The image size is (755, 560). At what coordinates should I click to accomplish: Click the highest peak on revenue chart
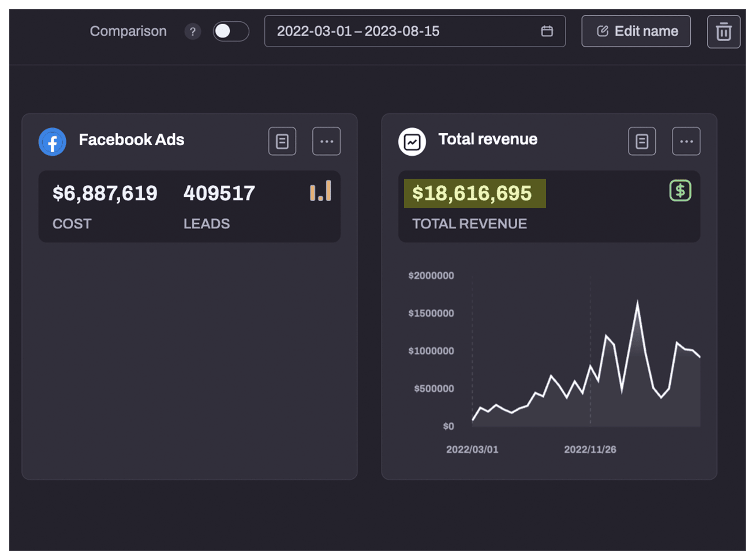637,302
